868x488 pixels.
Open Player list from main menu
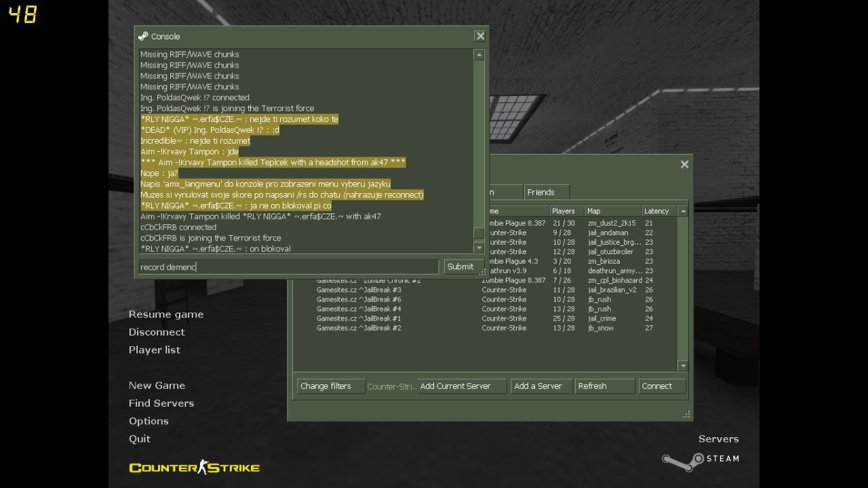click(x=155, y=350)
